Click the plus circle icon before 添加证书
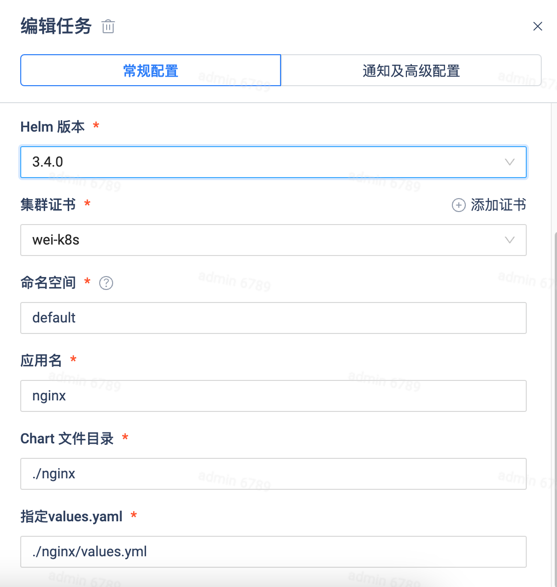The height and width of the screenshot is (587, 557). click(x=459, y=205)
